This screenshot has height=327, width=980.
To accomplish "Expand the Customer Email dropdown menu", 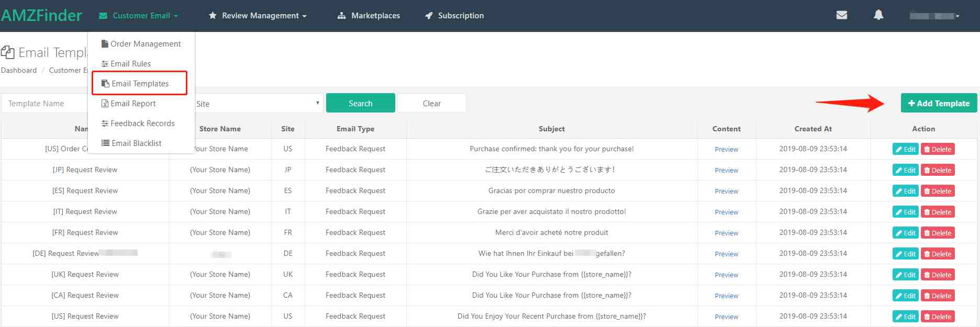I will 139,16.
